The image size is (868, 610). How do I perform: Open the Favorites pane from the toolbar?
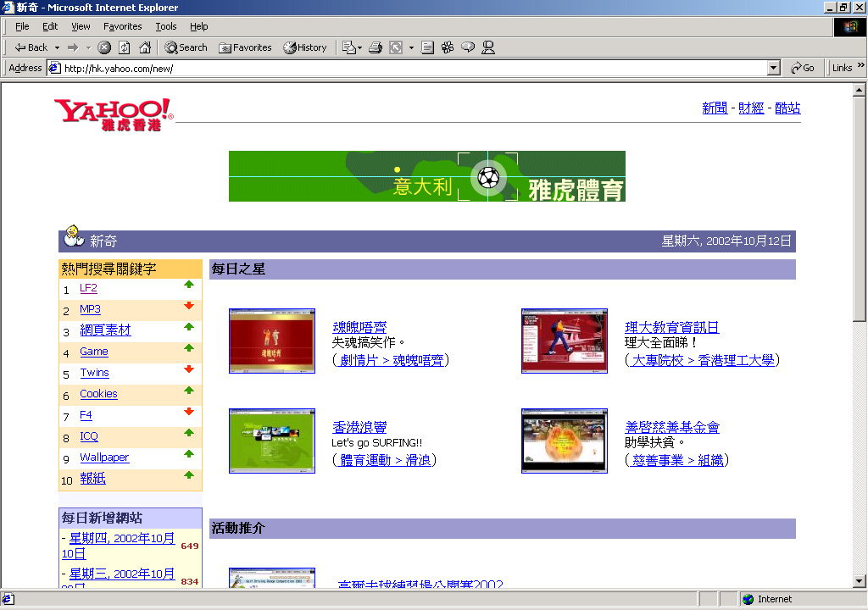245,47
